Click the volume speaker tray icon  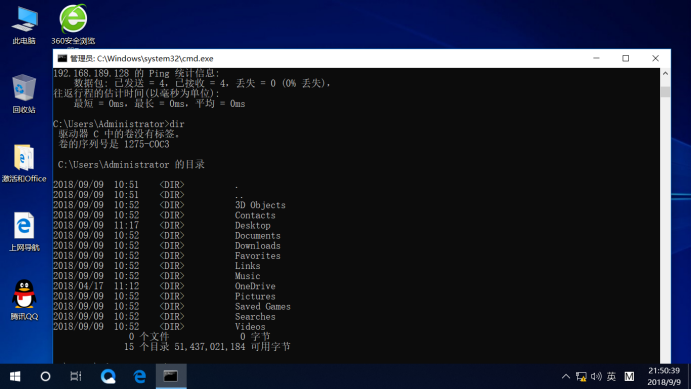pos(596,377)
